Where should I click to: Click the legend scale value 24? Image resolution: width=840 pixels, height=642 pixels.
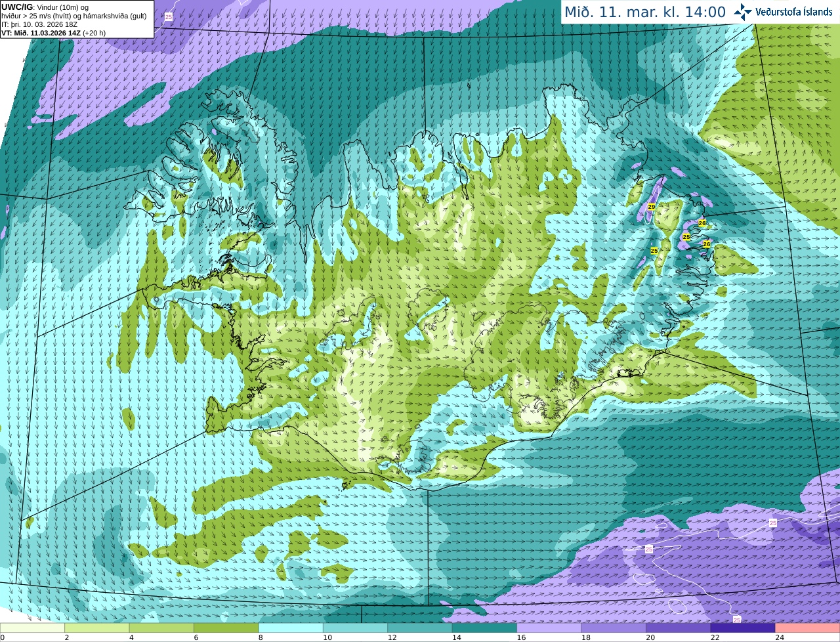coord(780,637)
